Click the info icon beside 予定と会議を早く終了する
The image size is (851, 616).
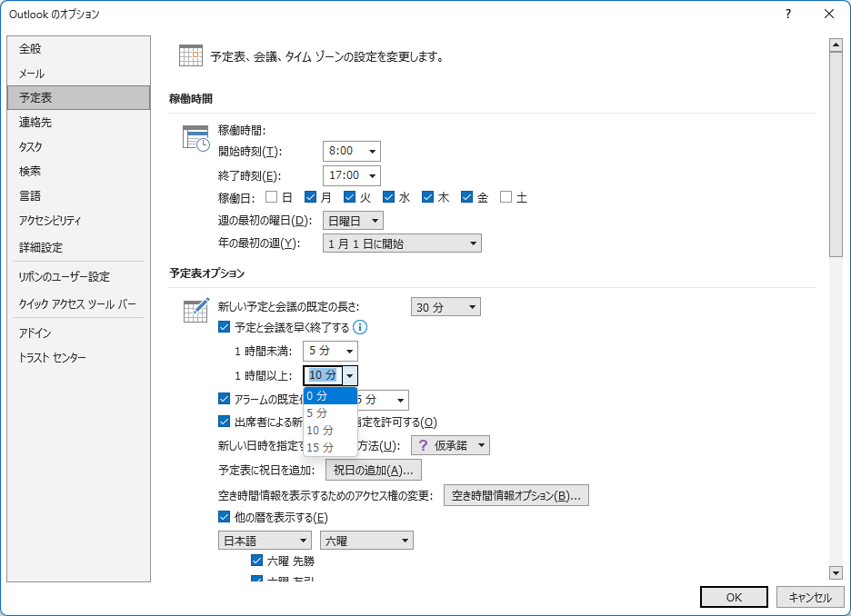pos(360,327)
